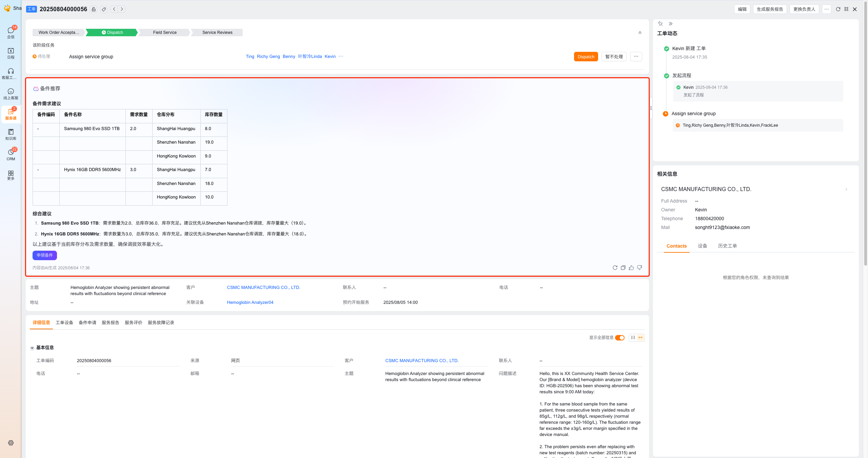Click the thumbs-up icon on AI recommendation
The width and height of the screenshot is (868, 458).
[631, 268]
